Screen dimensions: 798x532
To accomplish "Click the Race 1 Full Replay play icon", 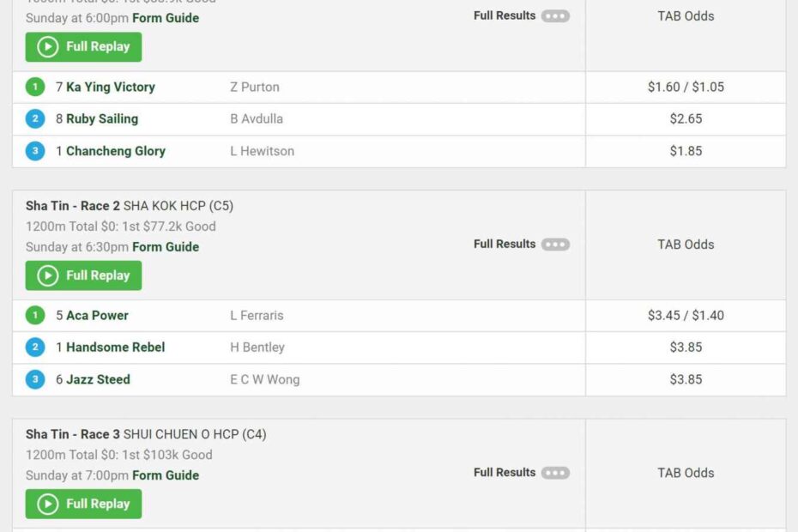I will coord(48,47).
